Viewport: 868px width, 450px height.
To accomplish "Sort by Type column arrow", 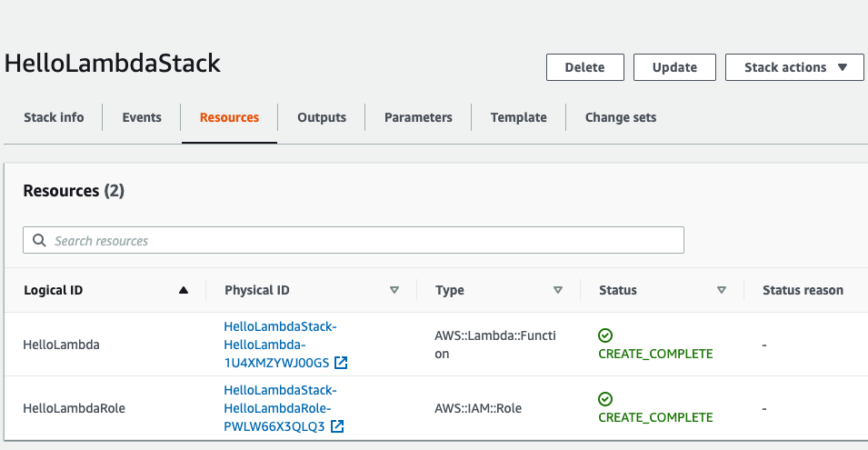I will pyautogui.click(x=558, y=290).
